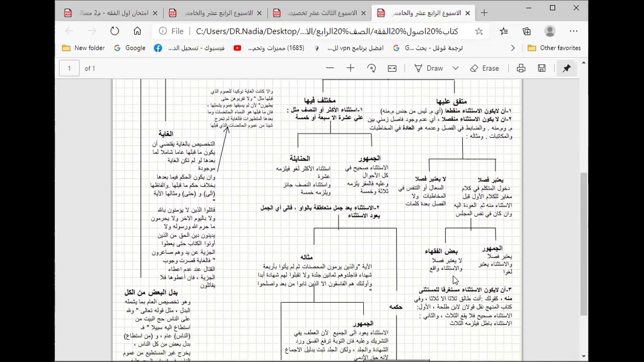The image size is (644, 362).
Task: Click heading مثاله in document
Action: (306, 257)
